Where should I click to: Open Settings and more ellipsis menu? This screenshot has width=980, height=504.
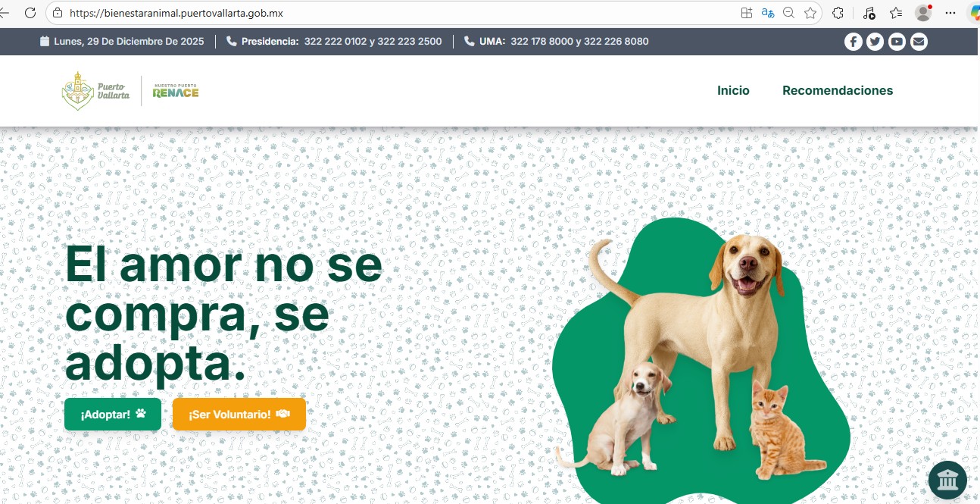point(950,13)
